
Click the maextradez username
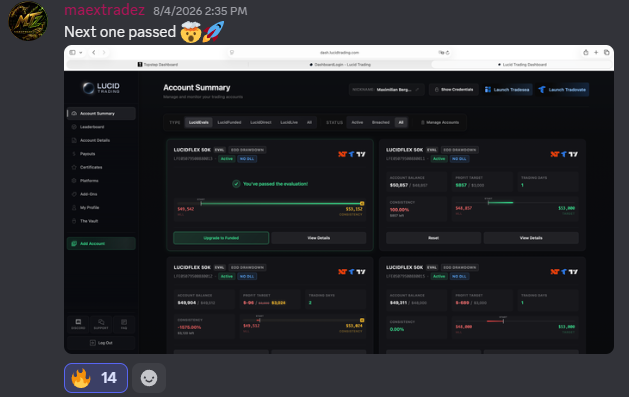[x=104, y=10]
